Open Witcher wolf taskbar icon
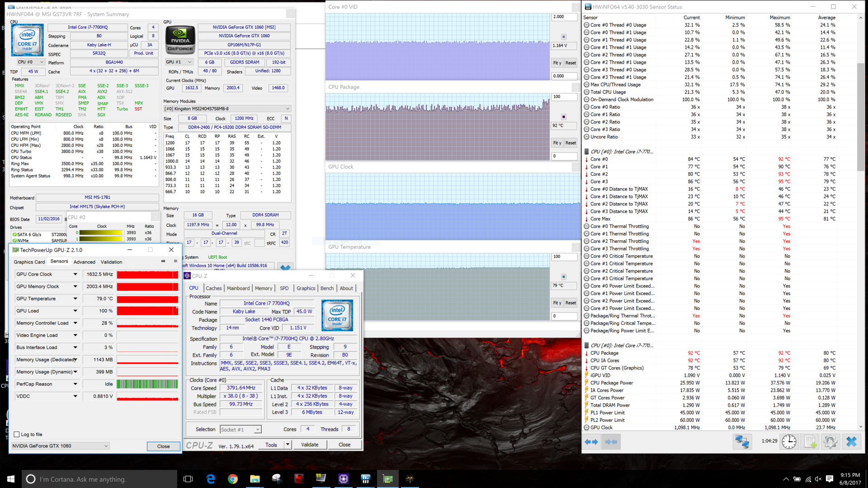Viewport: 868px width, 488px height. click(410, 479)
